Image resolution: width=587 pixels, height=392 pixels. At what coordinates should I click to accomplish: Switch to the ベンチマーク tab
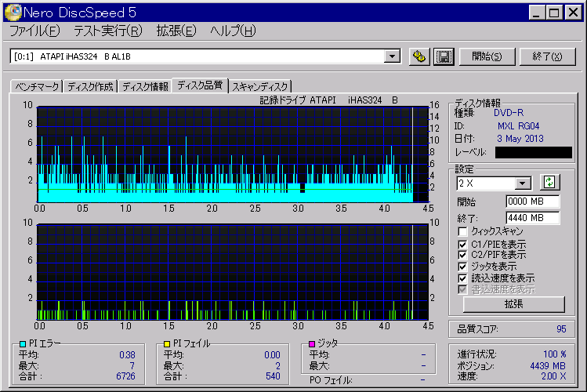pos(37,86)
